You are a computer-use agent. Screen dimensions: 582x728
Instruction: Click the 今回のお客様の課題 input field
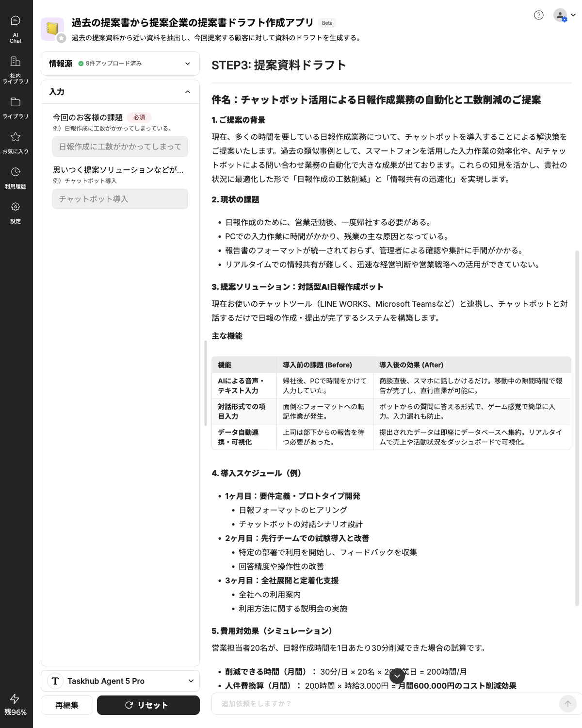120,147
